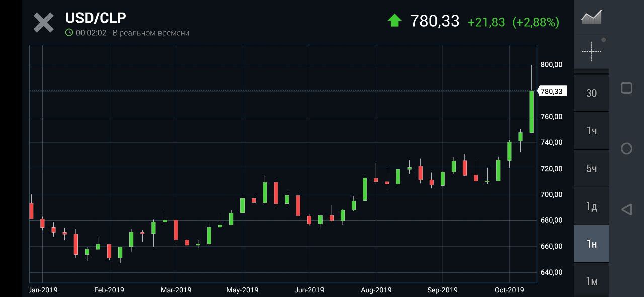Screen dimensions: 644x297
Task: Tap the Jan-2019 date axis label
Action: [43, 290]
